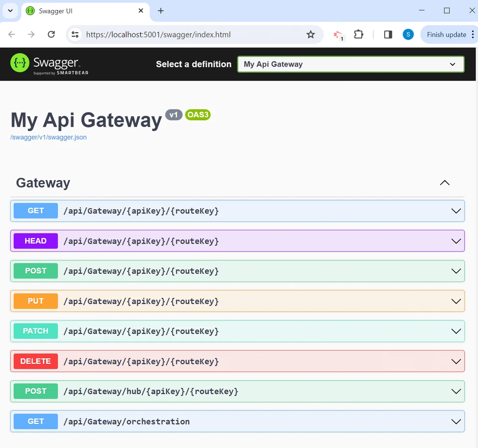Click the My Api Gateway title
478x448 pixels.
click(86, 120)
